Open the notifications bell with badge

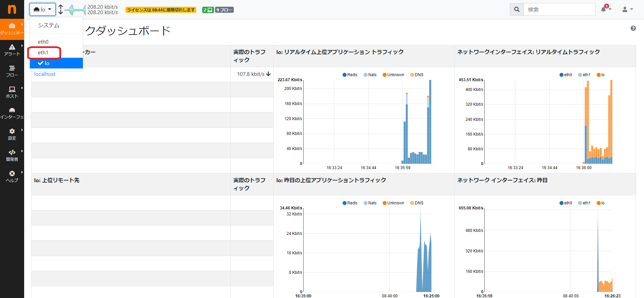tap(606, 9)
